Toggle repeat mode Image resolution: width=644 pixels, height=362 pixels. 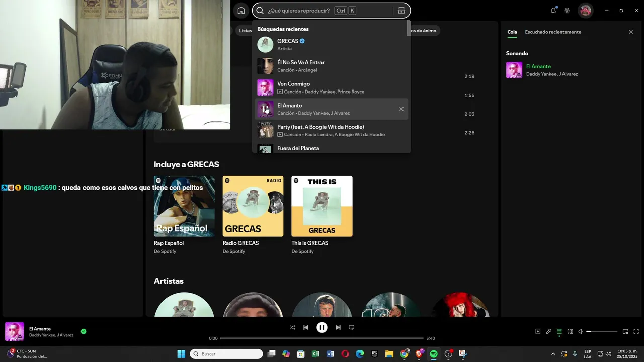point(352,327)
